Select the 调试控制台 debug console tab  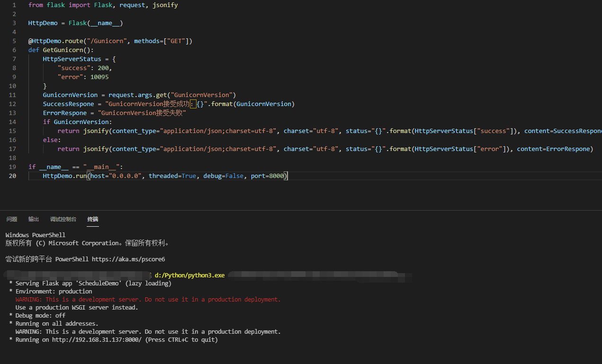[x=63, y=219]
